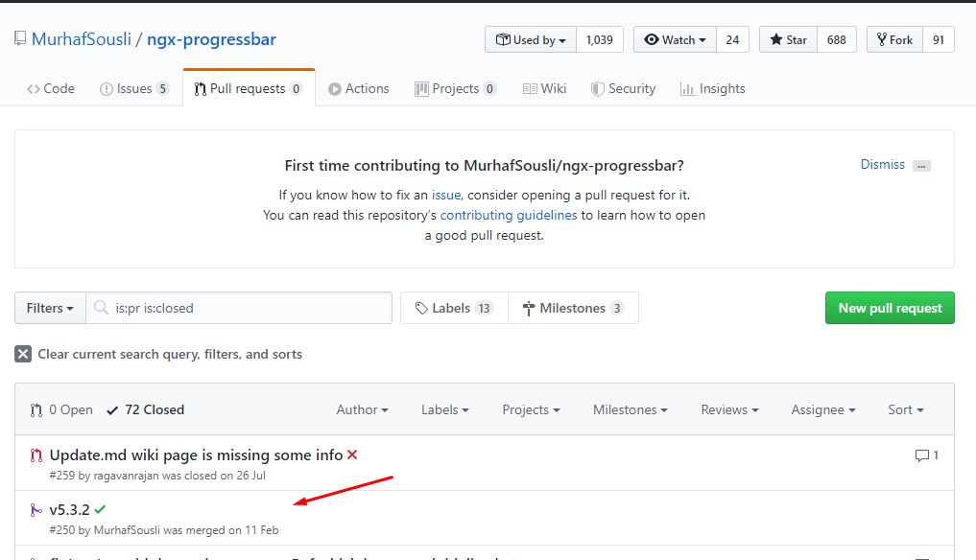
Task: Open the Sort dropdown
Action: pos(906,409)
